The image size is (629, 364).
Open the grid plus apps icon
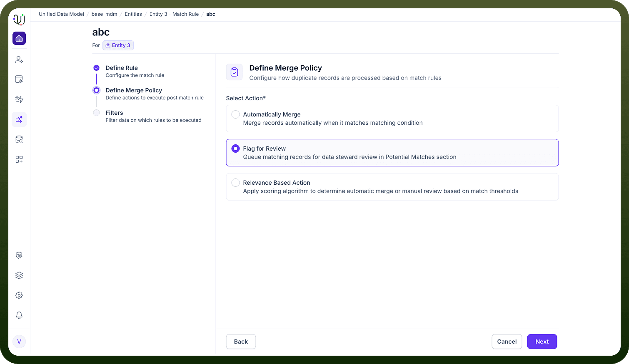(x=19, y=159)
